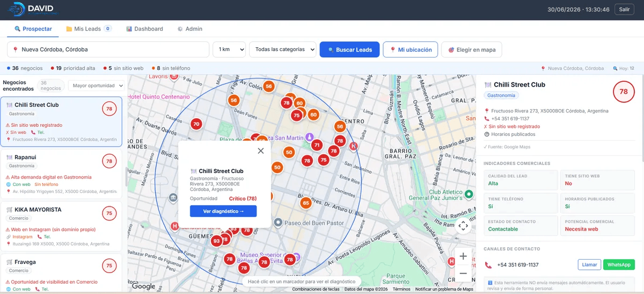
Task: Click the Google logo on the map
Action: pyautogui.click(x=143, y=286)
